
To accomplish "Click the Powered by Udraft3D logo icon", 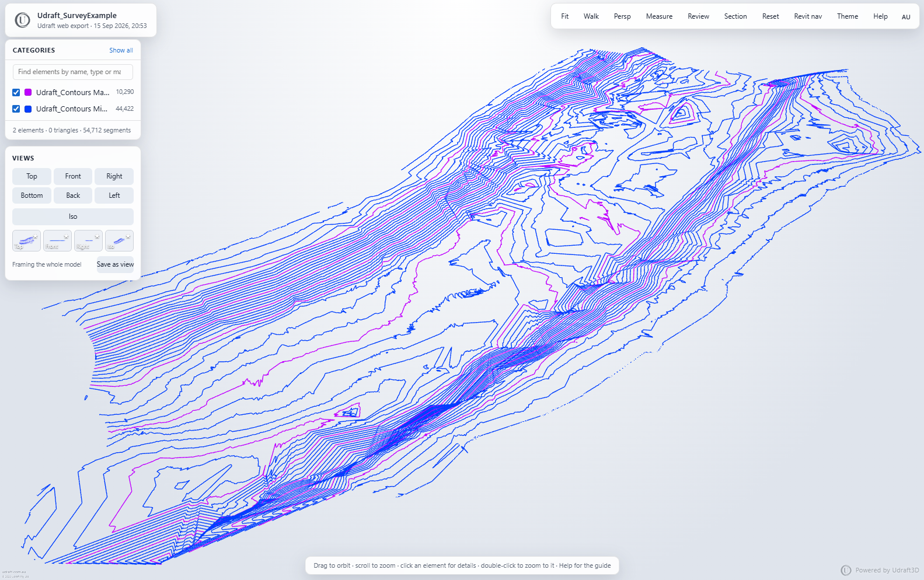I will tap(846, 570).
